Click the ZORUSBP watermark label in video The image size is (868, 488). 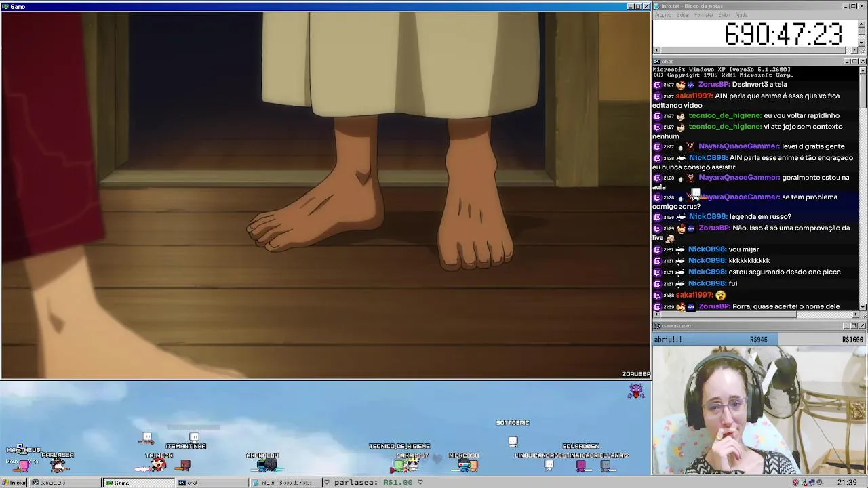pyautogui.click(x=635, y=374)
